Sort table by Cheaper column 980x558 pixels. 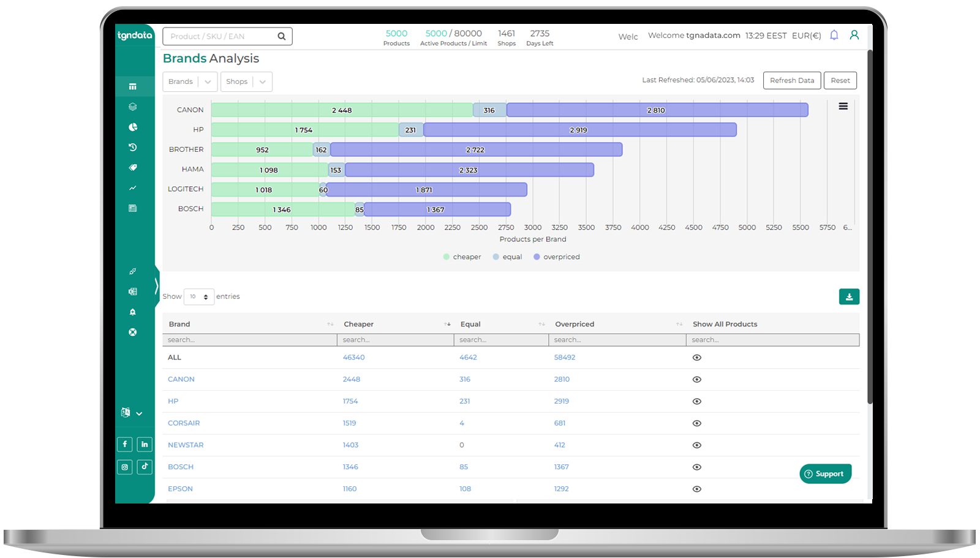pyautogui.click(x=447, y=324)
